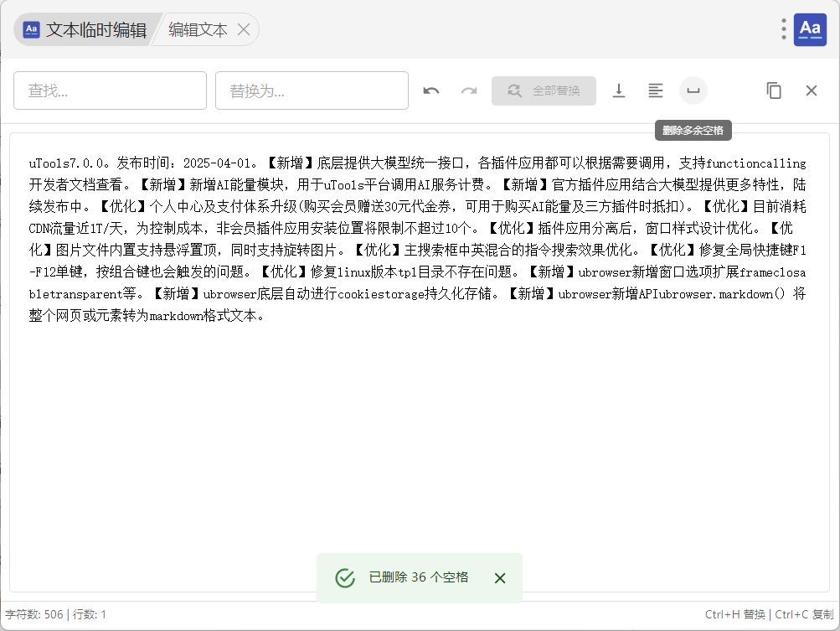Click the 查找 search input field
This screenshot has width=840, height=631.
(110, 91)
